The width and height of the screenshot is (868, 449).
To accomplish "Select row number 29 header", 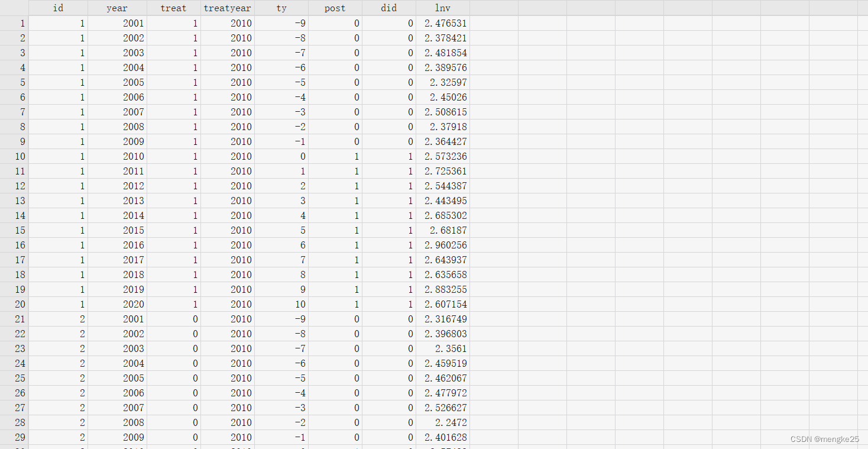I will [14, 437].
